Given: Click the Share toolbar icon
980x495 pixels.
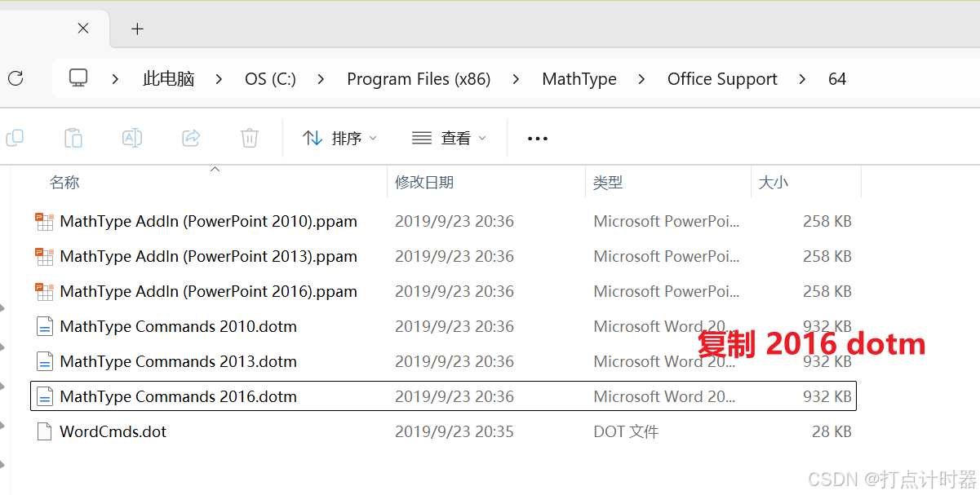Looking at the screenshot, I should (191, 138).
